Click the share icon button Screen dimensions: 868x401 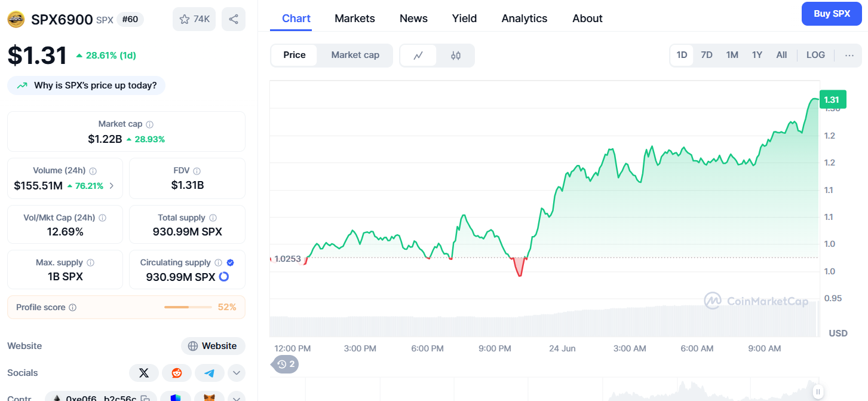[234, 19]
